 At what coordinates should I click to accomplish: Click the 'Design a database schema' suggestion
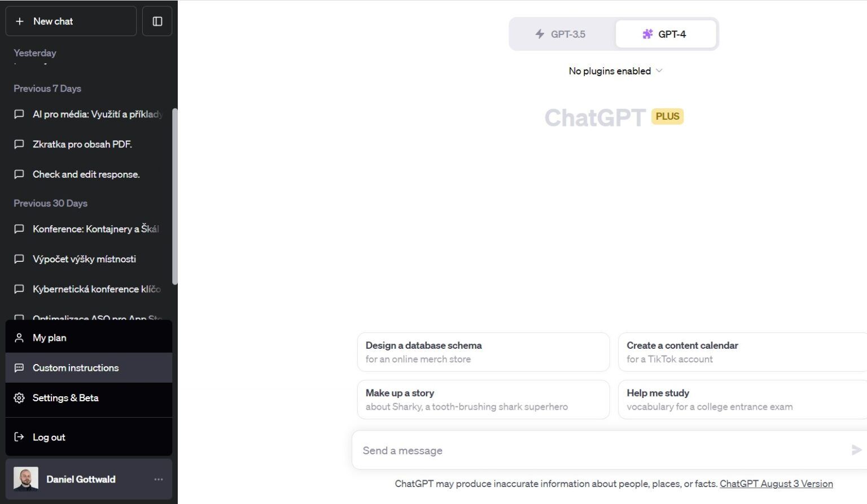(x=483, y=352)
